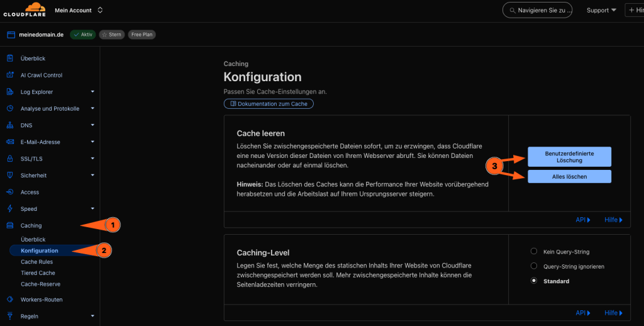Click the Überblick sidebar icon
The width and height of the screenshot is (644, 326).
10,59
